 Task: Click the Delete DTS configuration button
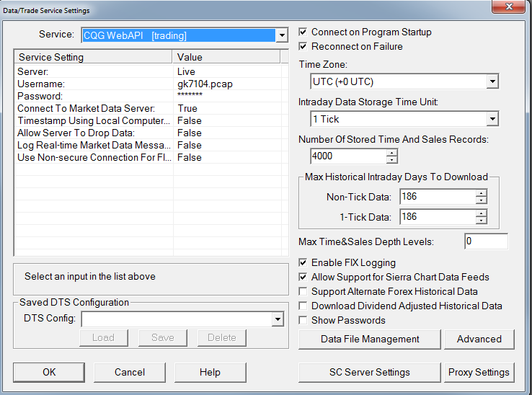[221, 337]
